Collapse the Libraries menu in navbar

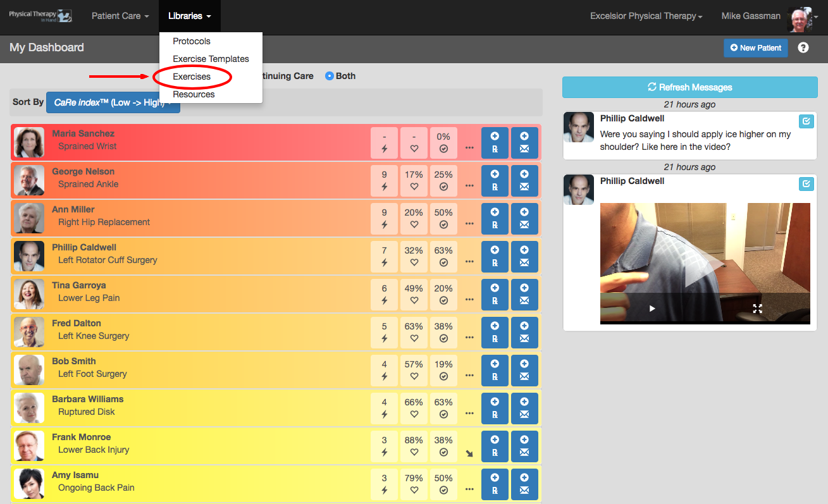click(x=190, y=16)
